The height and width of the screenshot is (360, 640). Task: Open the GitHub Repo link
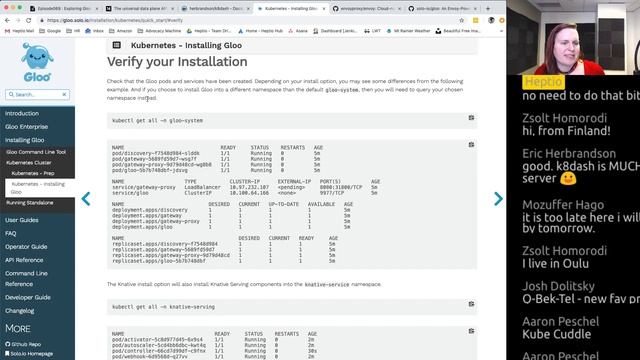tap(23, 344)
